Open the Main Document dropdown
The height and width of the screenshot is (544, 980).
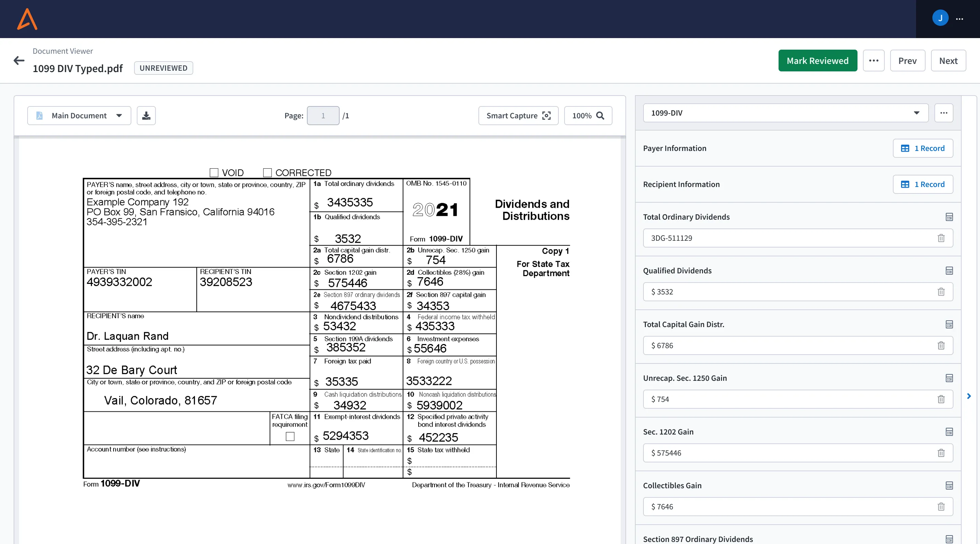click(x=79, y=116)
